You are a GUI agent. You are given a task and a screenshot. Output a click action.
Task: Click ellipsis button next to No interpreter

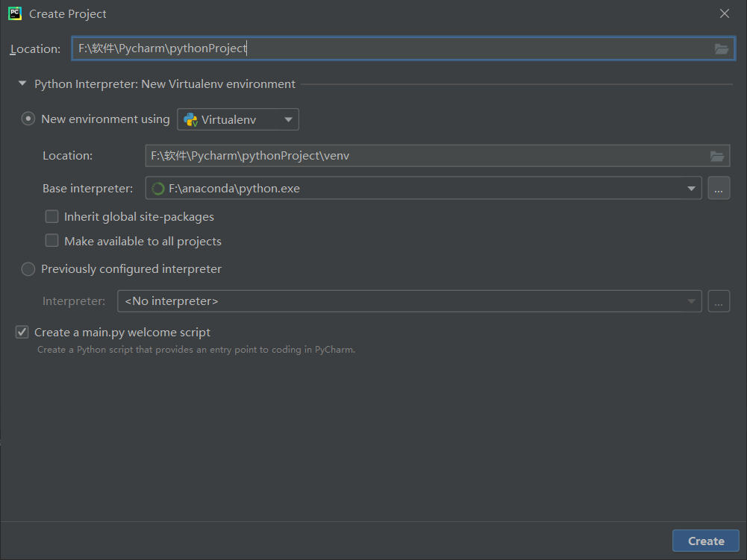click(x=718, y=301)
